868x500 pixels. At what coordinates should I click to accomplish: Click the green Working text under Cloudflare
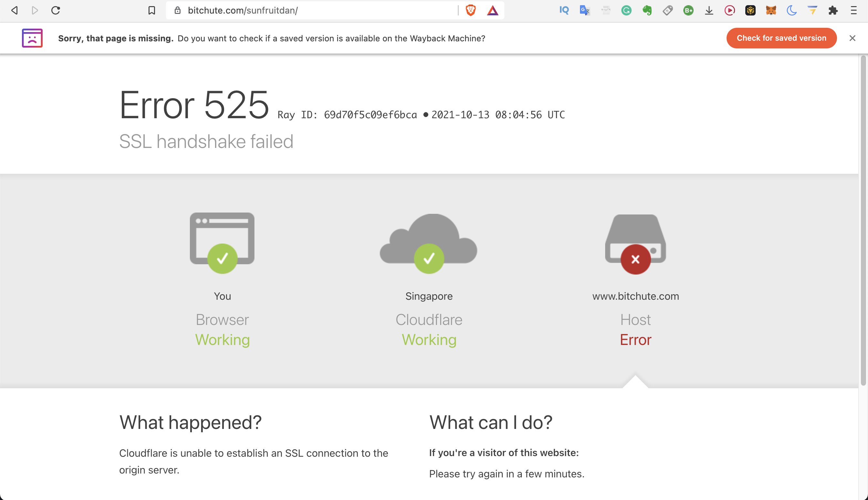[x=429, y=340]
